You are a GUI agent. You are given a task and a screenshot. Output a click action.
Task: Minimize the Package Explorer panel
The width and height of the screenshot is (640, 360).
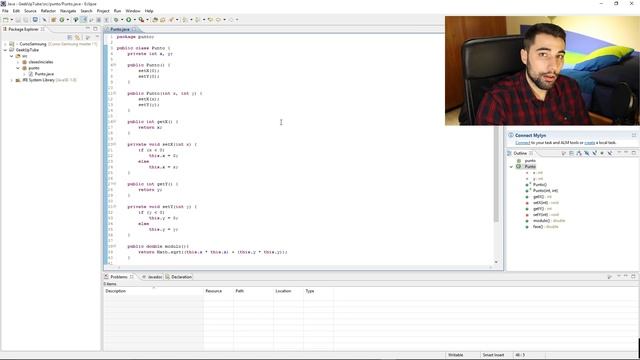88,29
